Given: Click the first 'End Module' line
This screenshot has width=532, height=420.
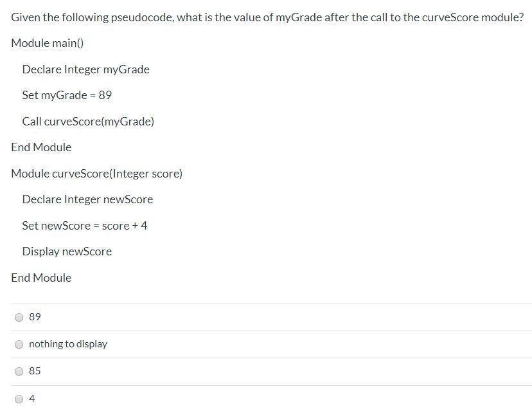Looking at the screenshot, I should pyautogui.click(x=41, y=147).
